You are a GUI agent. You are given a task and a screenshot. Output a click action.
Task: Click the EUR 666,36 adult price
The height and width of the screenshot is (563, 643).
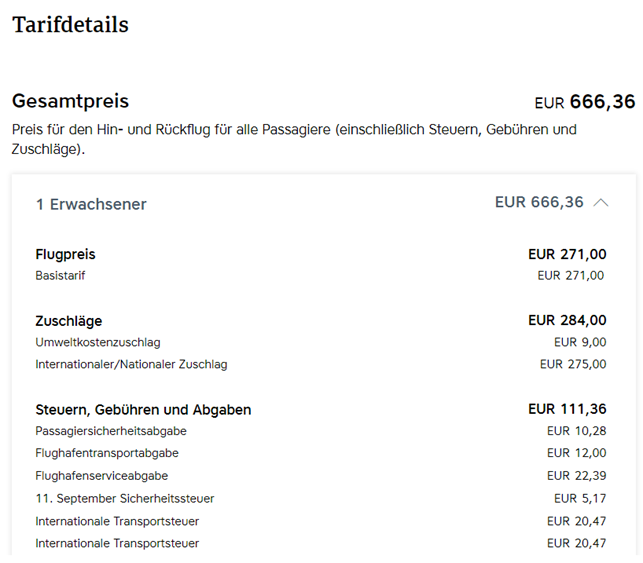click(539, 202)
